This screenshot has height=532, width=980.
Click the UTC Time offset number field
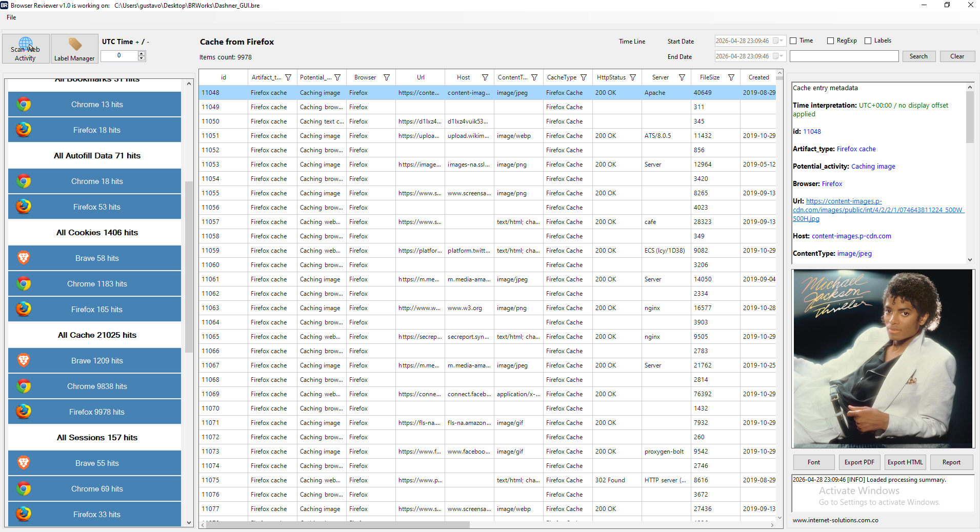(x=119, y=56)
